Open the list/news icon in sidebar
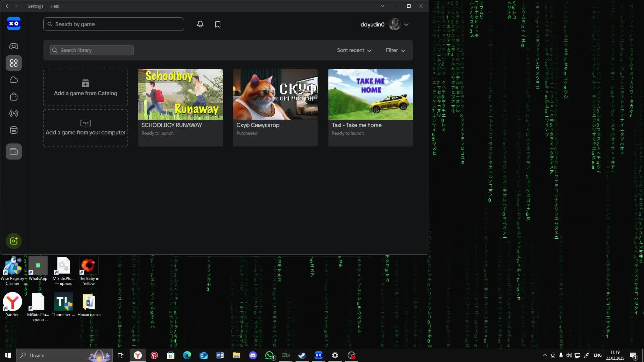Viewport: 644px width, 362px height. pyautogui.click(x=14, y=130)
